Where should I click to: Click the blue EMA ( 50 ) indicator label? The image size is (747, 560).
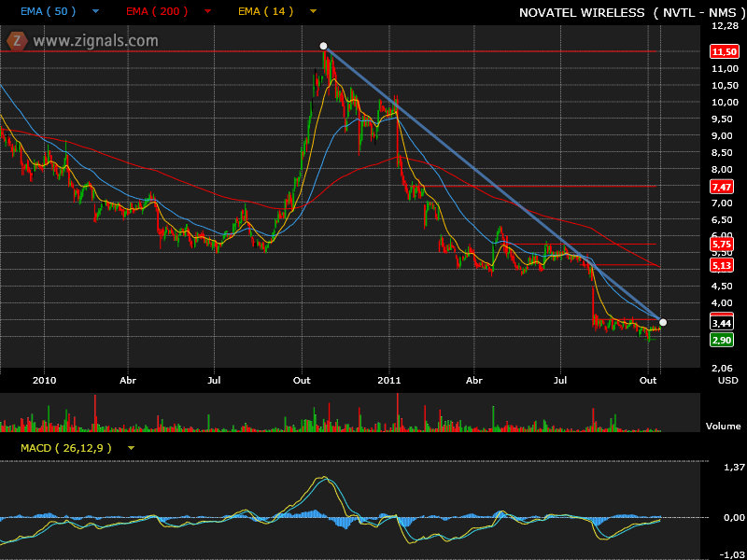[49, 11]
